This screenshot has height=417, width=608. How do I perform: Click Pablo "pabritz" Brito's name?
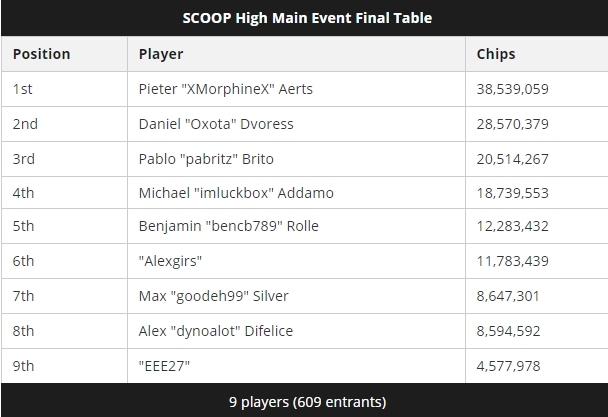206,159
